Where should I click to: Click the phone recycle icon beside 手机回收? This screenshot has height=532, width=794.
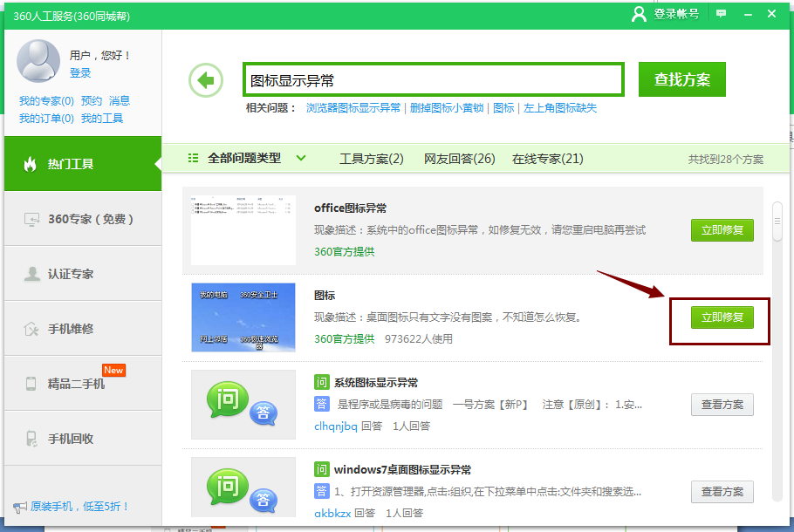click(31, 439)
